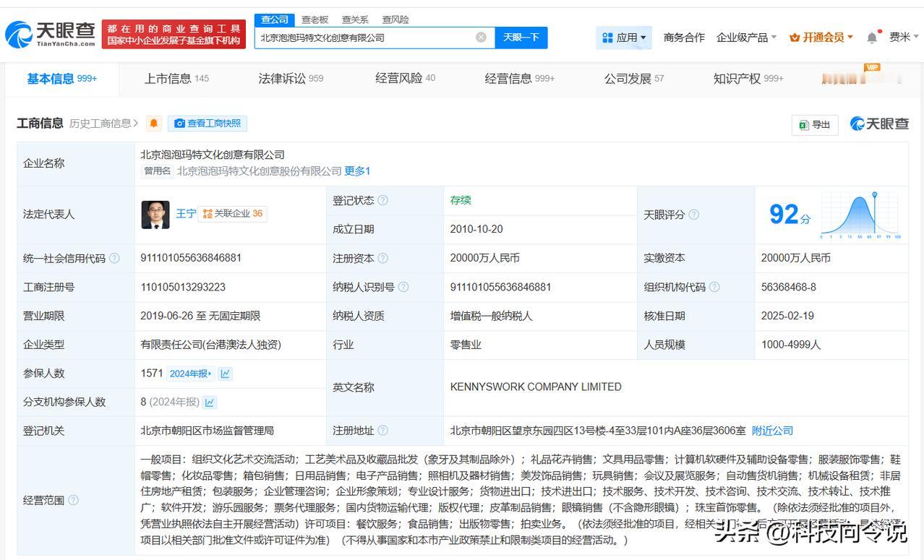924x560 pixels.
Task: Click help icon next to 组织机构代码
Action: pos(714,287)
